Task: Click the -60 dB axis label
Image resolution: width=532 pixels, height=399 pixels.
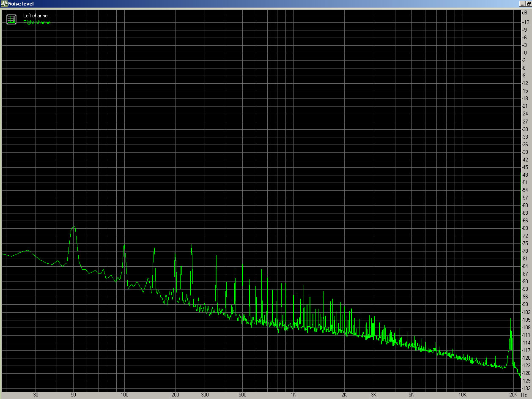Action: 524,205
